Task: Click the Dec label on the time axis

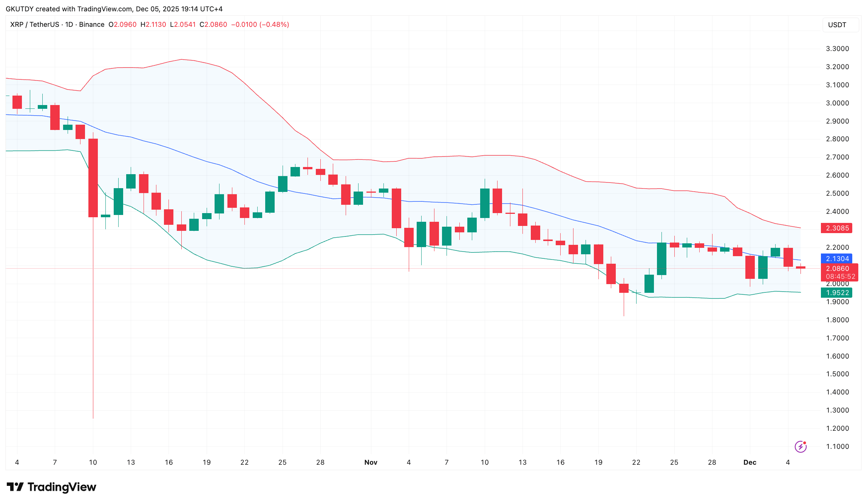Action: pyautogui.click(x=750, y=462)
